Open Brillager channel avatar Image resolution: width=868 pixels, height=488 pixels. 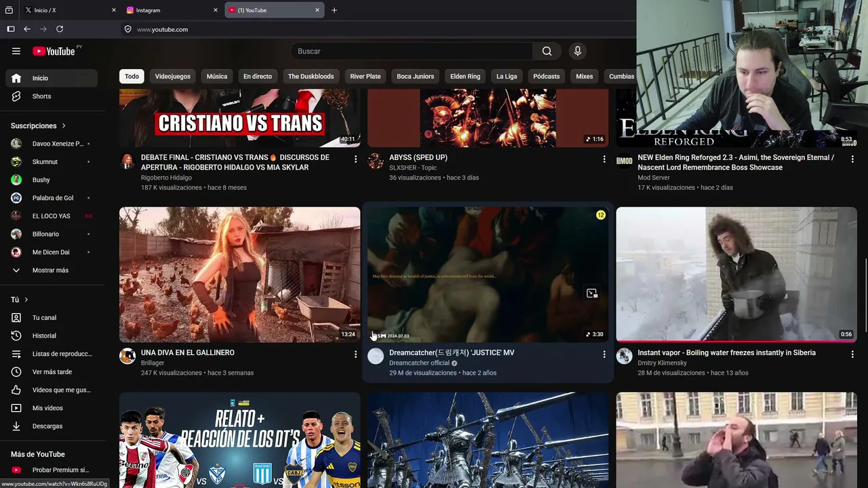coord(127,357)
